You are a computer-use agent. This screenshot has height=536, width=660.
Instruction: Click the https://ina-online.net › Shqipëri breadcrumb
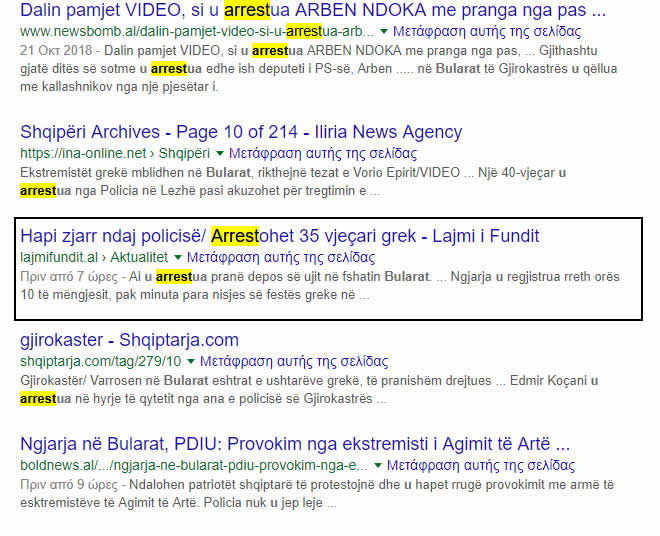[x=114, y=154]
